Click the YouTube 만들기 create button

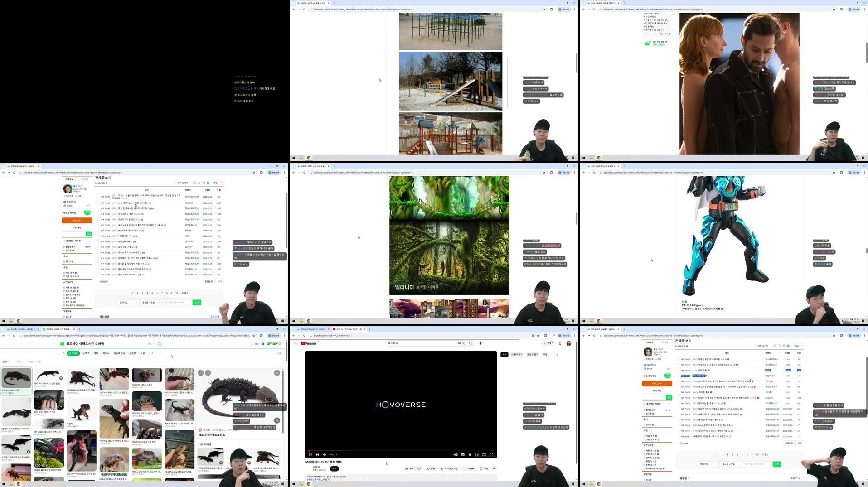coord(548,343)
